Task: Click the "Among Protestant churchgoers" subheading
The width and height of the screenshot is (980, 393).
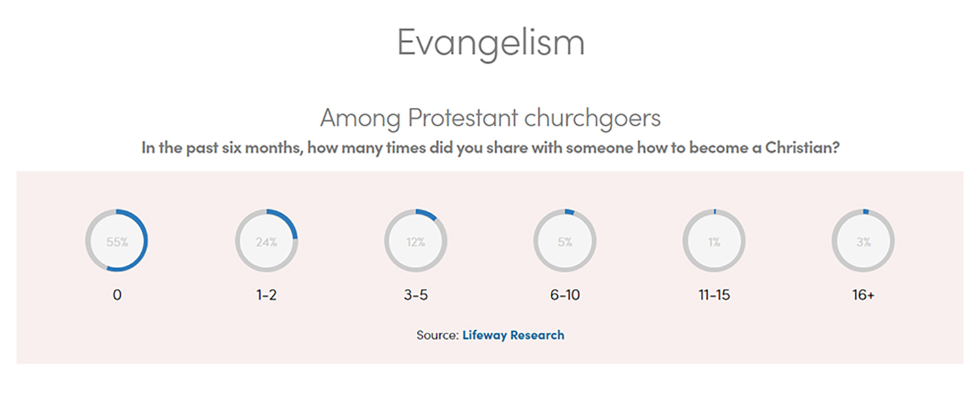Action: point(491,118)
